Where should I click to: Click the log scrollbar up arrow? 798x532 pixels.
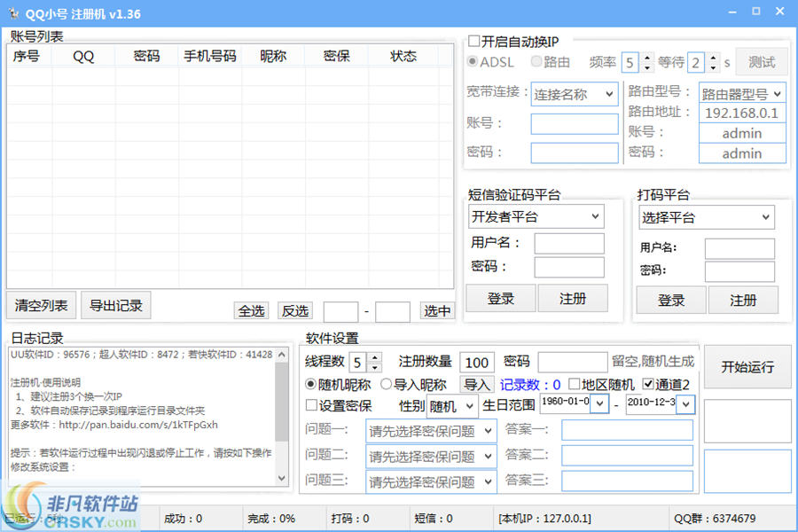click(x=282, y=355)
